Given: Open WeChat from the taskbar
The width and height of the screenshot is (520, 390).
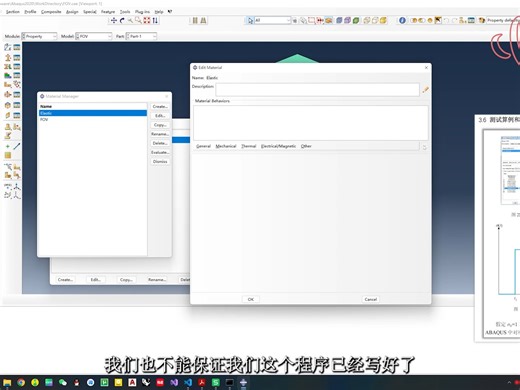Looking at the screenshot, I should click(x=63, y=383).
